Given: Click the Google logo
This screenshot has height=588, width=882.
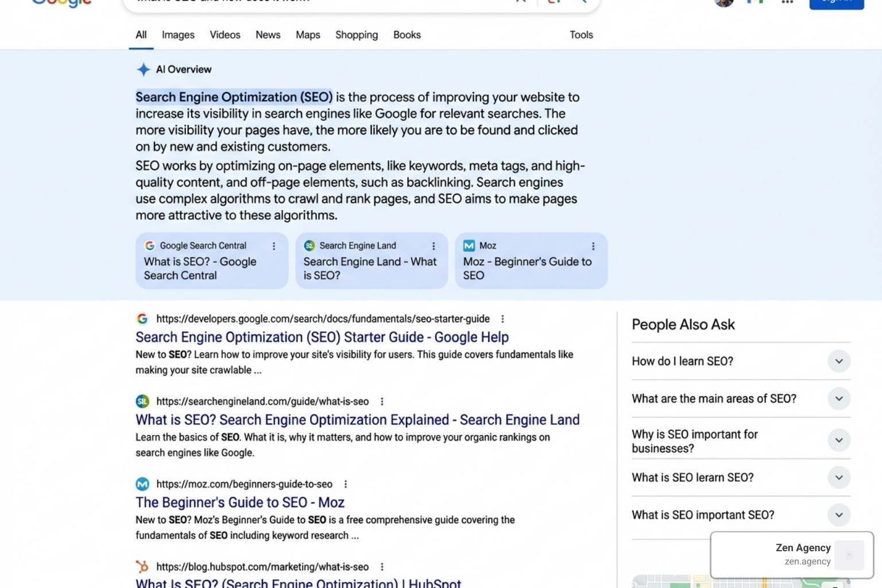Looking at the screenshot, I should 62,3.
